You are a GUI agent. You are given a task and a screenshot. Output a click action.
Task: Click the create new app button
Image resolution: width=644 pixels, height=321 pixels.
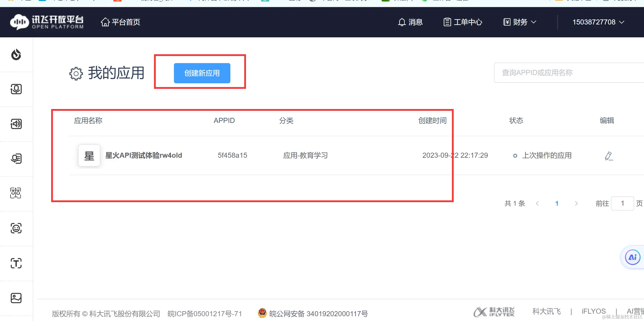(202, 73)
